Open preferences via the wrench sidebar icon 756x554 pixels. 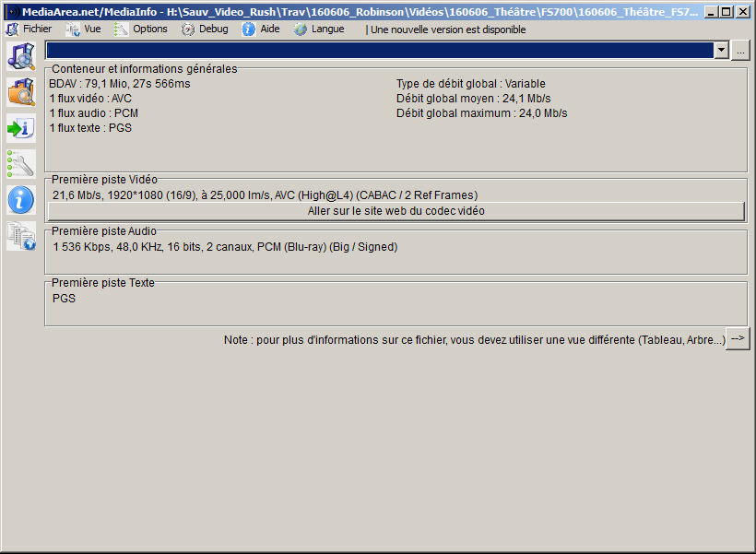coord(21,164)
